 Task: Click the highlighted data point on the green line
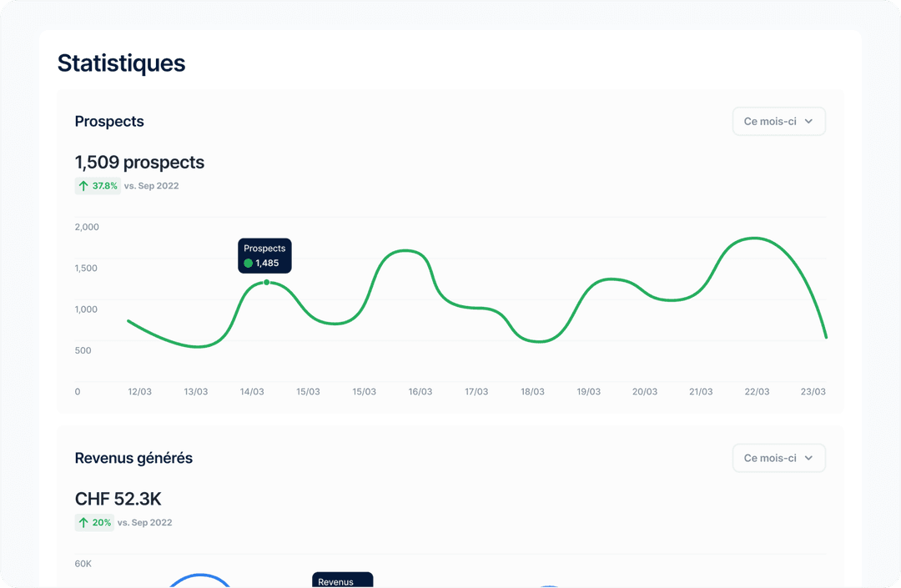click(x=267, y=283)
